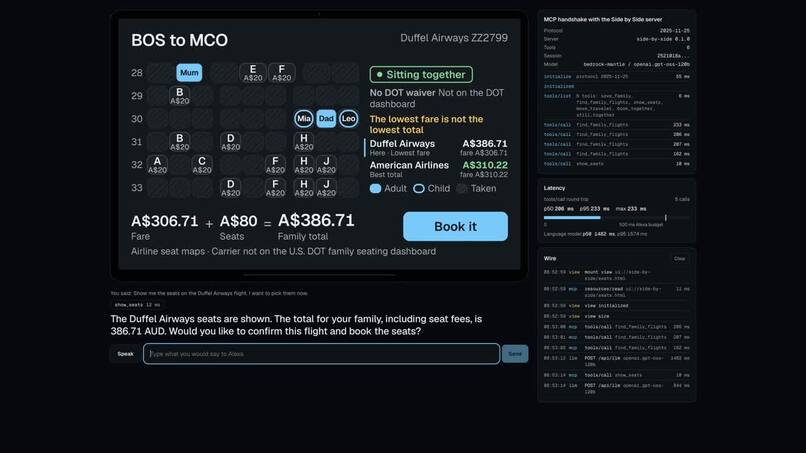This screenshot has height=453, width=806.
Task: Click the latency round-trip progress bar
Action: point(616,218)
